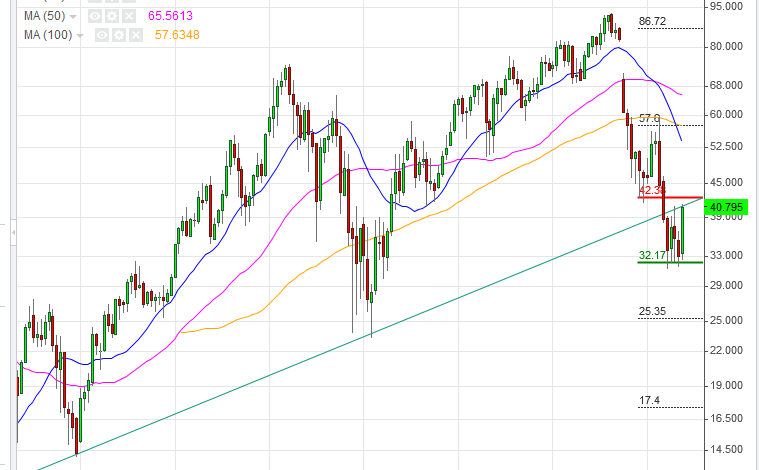Toggle MA (100) visibility eye icon

pyautogui.click(x=101, y=35)
